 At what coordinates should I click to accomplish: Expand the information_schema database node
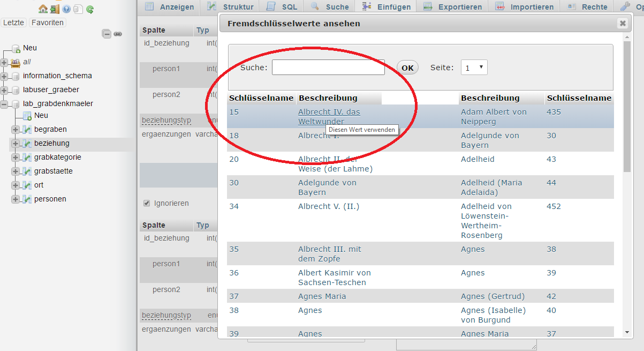tap(5, 76)
